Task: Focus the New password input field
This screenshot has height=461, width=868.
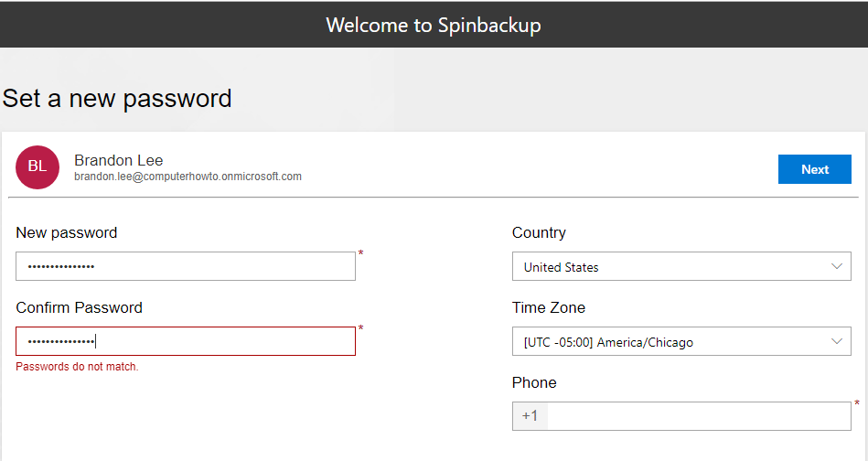Action: click(x=185, y=266)
